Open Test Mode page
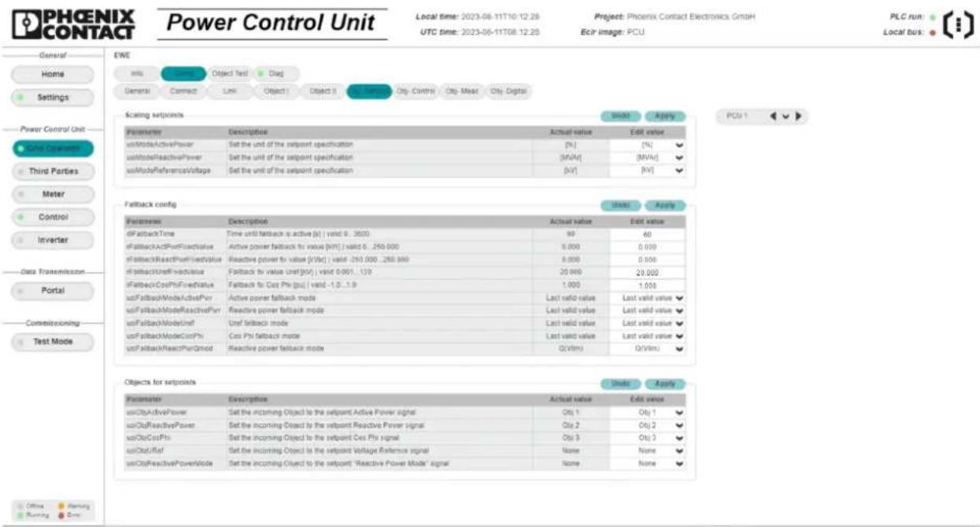 point(52,341)
